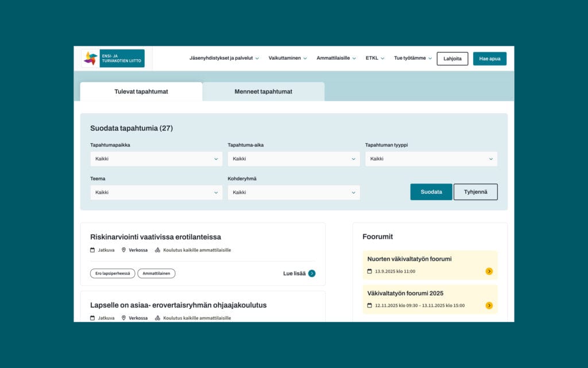Click yellow arrow on Nuorten väkivaltatyön foorumi

(x=489, y=271)
